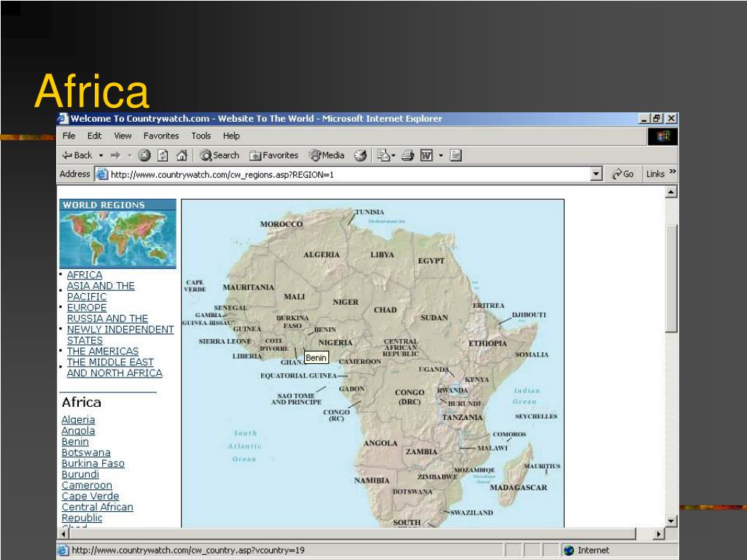Screen dimensions: 747x560
Task: Open the Help menu
Action: click(231, 136)
